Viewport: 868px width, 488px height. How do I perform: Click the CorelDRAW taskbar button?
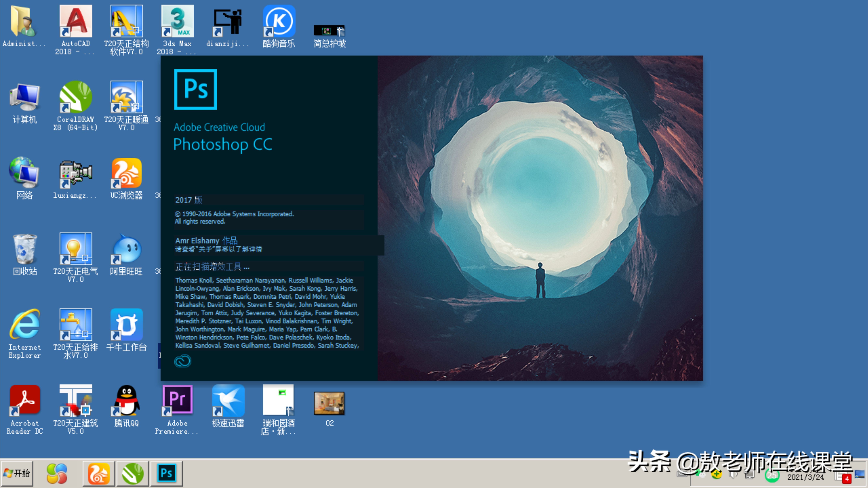click(132, 473)
